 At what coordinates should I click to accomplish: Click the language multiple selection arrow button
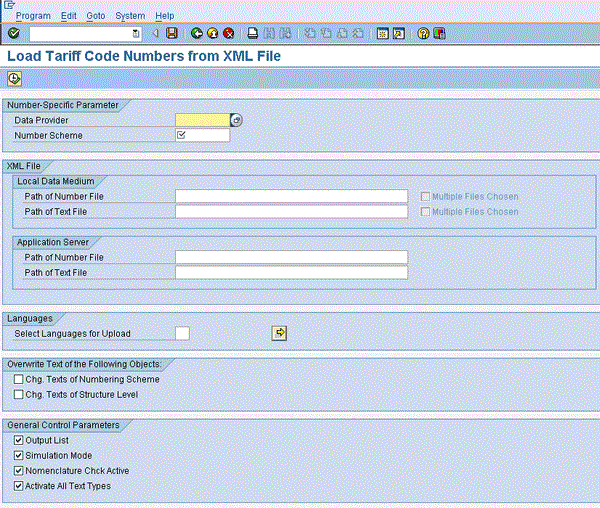click(x=280, y=333)
